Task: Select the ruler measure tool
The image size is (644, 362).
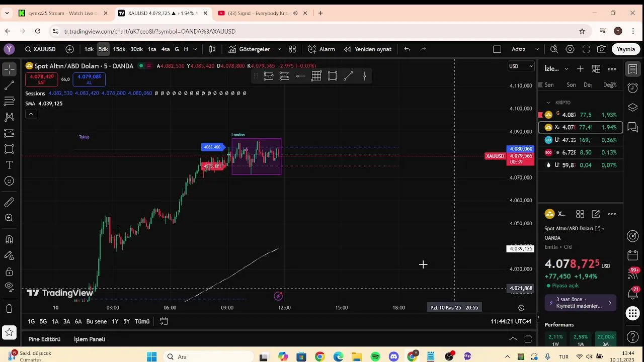Action: click(x=9, y=202)
